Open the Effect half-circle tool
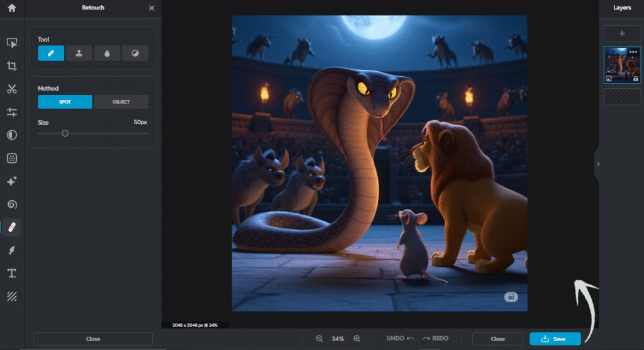Image resolution: width=644 pixels, height=350 pixels. pos(12,135)
